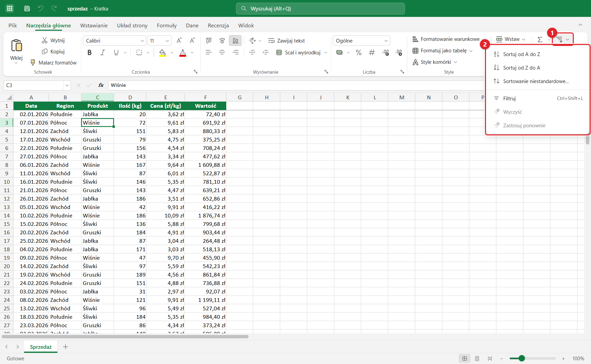
Task: Apply percent number format
Action: click(359, 53)
